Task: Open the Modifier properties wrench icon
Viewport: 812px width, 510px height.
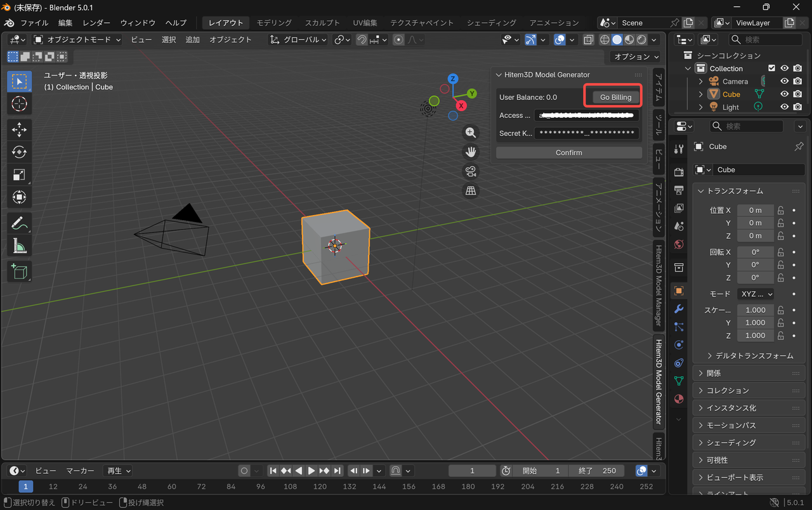Action: coord(678,309)
